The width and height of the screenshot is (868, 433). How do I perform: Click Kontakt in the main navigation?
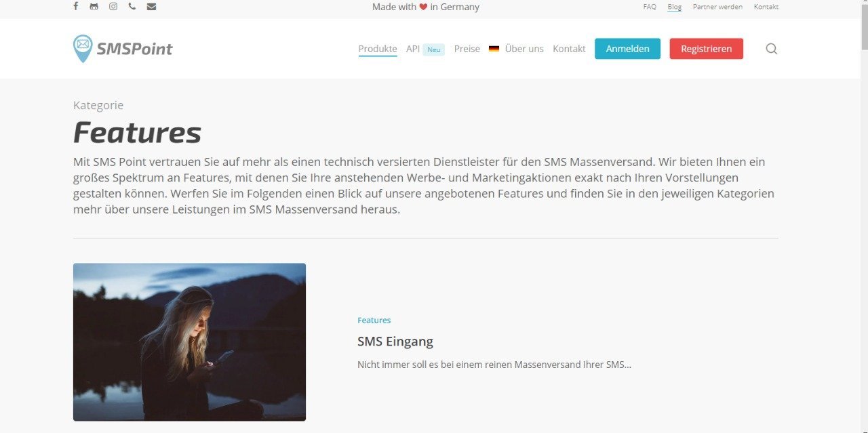(x=569, y=49)
